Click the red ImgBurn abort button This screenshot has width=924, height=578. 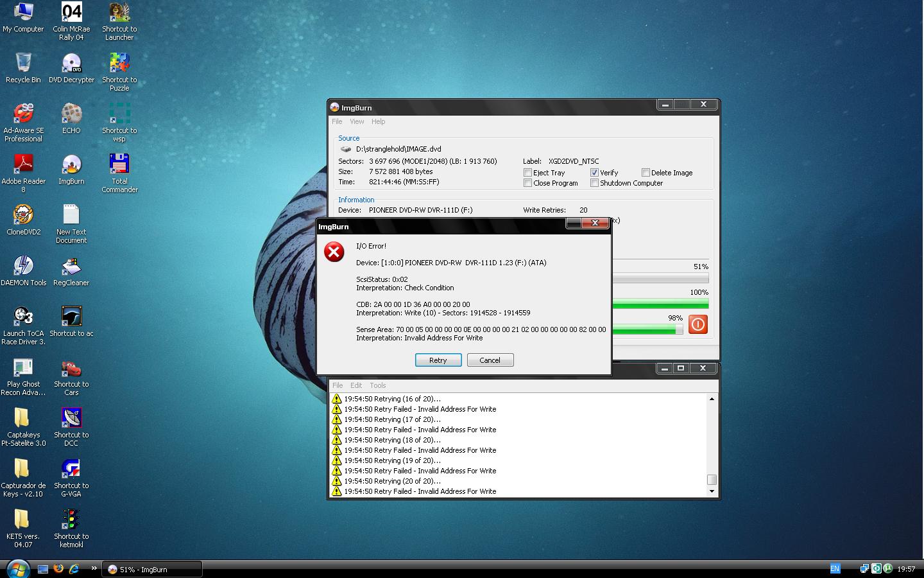tap(698, 324)
